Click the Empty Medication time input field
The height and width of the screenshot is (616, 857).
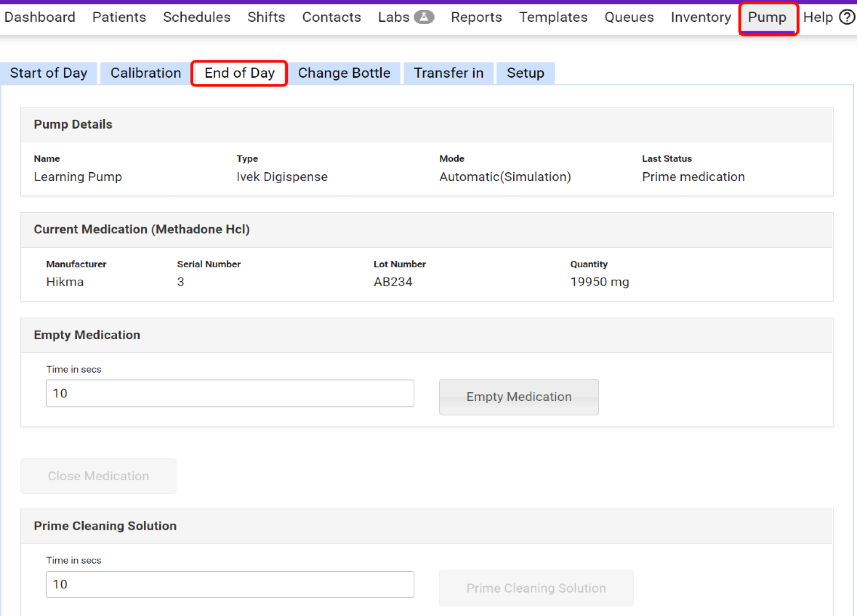coord(230,393)
